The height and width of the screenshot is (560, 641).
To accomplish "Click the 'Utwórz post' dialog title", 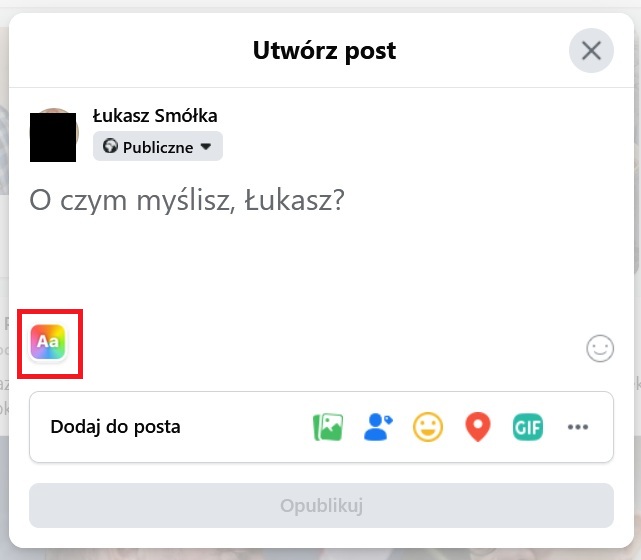I will point(324,51).
